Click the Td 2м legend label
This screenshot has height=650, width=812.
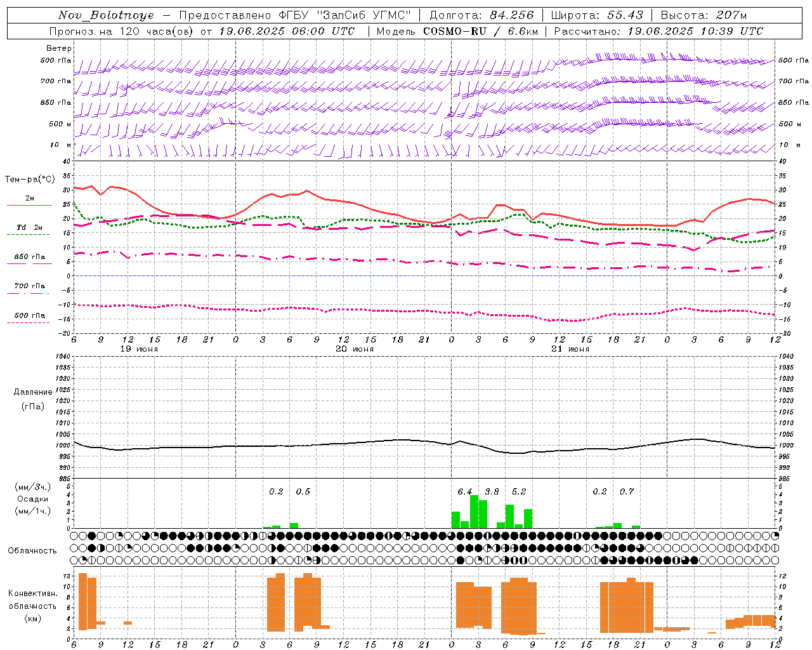(x=29, y=227)
